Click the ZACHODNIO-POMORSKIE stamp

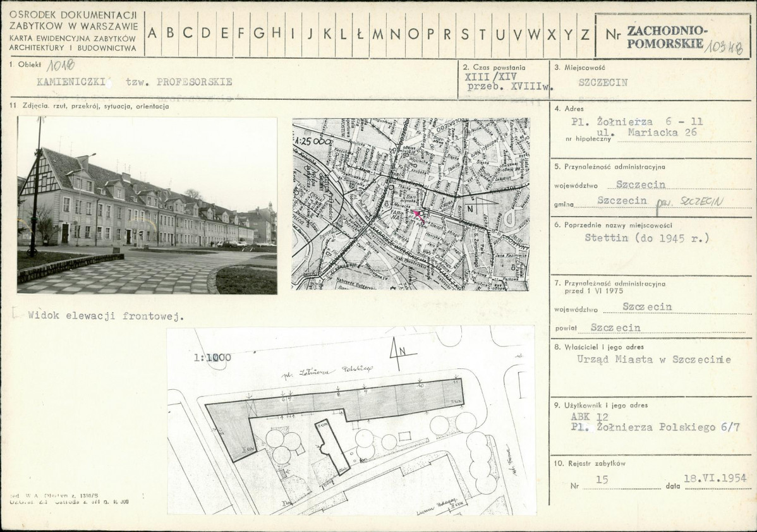(x=668, y=37)
